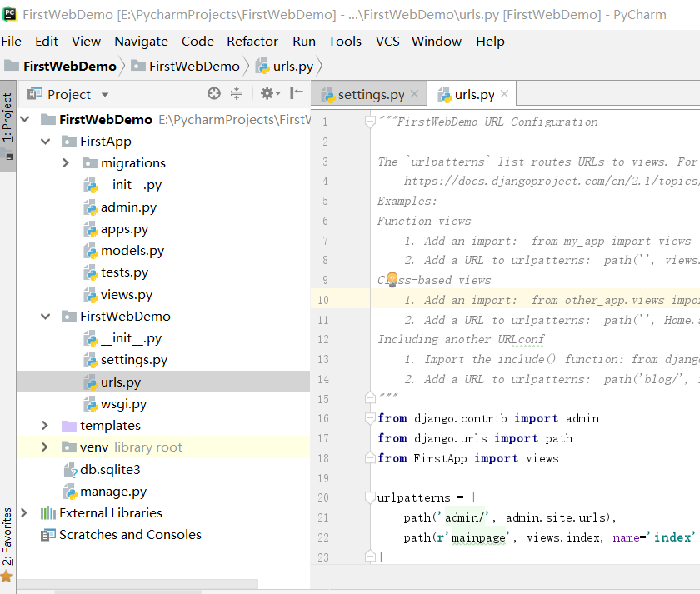This screenshot has height=594, width=700.
Task: Click the db.sqlite3 database file icon
Action: click(x=70, y=470)
